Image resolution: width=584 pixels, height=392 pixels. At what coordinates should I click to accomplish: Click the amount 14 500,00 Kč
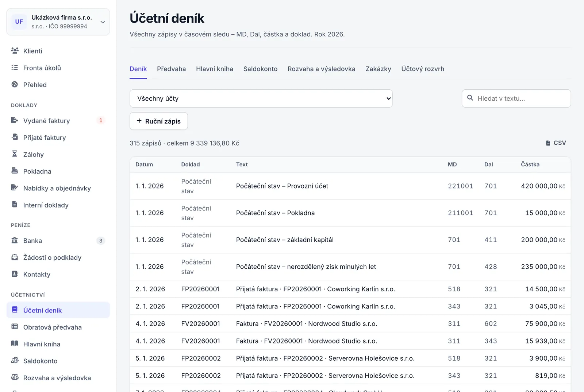pos(545,289)
